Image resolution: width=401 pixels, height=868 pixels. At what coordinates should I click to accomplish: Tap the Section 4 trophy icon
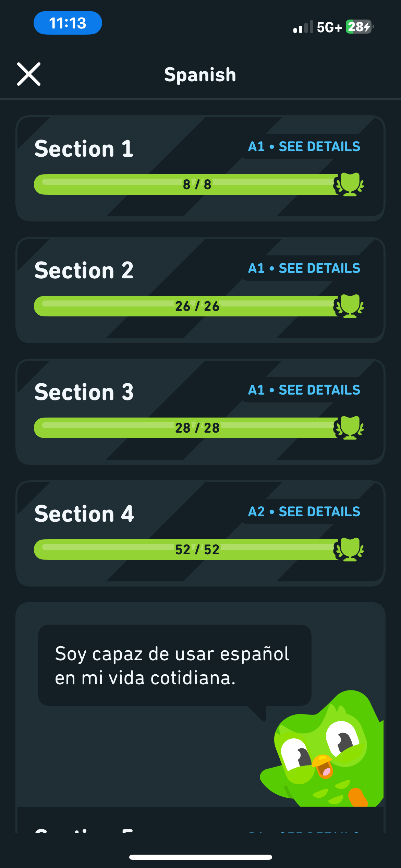(x=349, y=550)
